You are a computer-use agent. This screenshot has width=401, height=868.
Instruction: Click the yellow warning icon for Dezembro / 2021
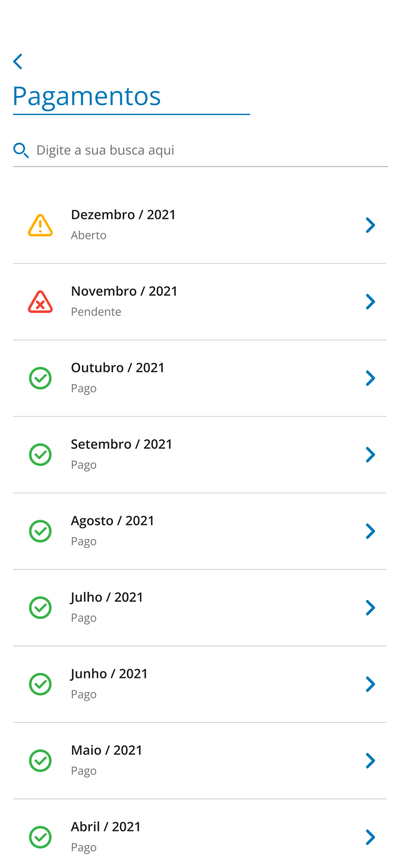click(x=41, y=225)
